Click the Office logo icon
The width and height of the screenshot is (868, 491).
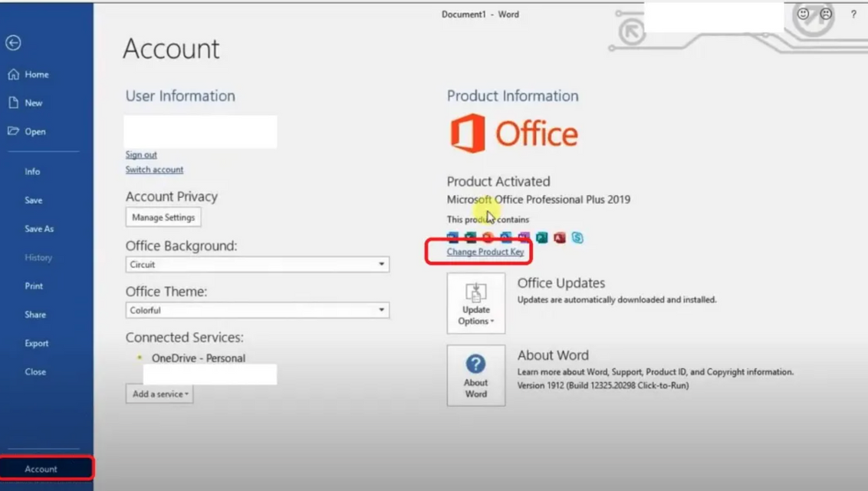click(468, 133)
